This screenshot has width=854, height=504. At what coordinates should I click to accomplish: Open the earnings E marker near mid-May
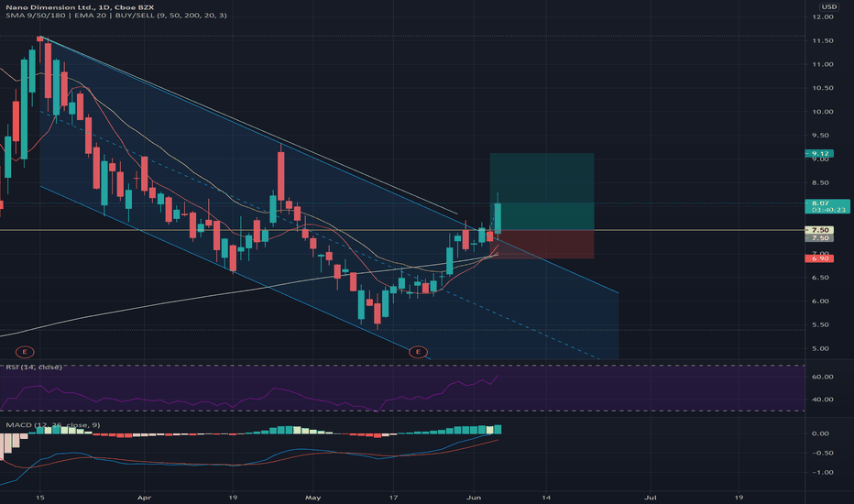(x=418, y=352)
